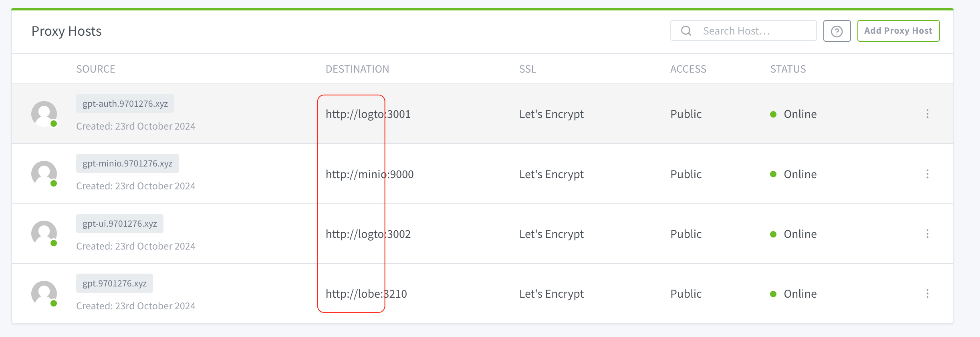Focus the Search Host input field
Viewport: 980px width, 337px height.
[x=744, y=31]
